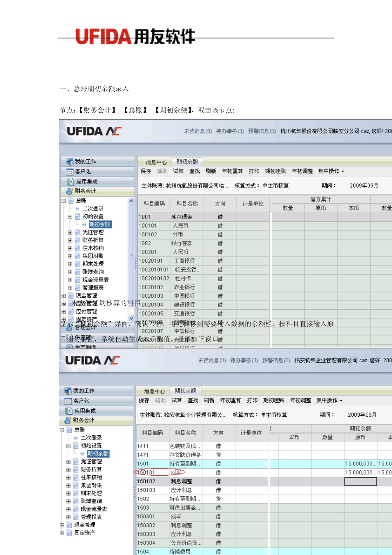Expand 财务折算 node in upper tree

(x=70, y=240)
